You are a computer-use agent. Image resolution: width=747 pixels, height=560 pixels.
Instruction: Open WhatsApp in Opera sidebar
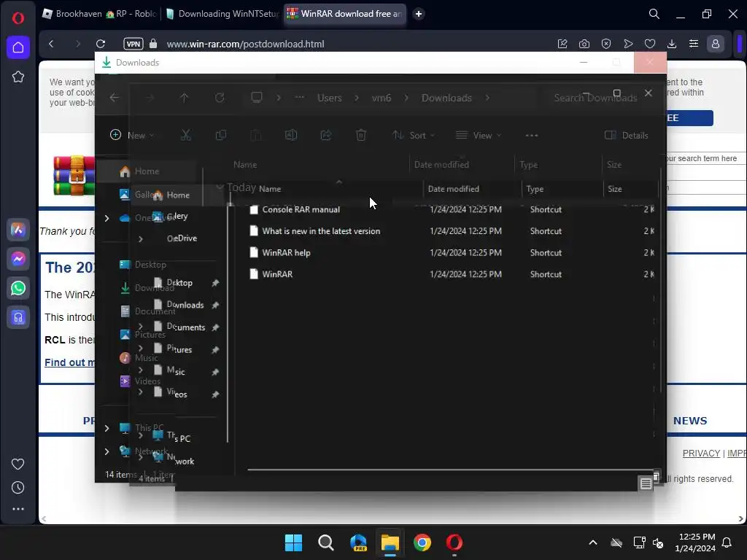pyautogui.click(x=18, y=288)
